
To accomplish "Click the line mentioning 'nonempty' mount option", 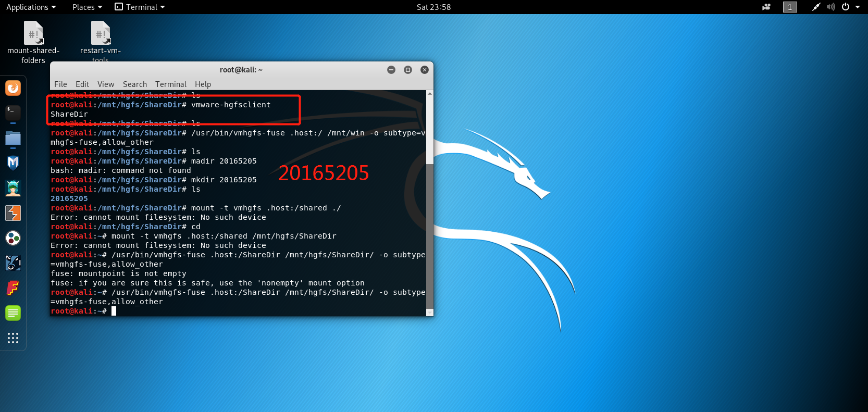I will pyautogui.click(x=207, y=283).
